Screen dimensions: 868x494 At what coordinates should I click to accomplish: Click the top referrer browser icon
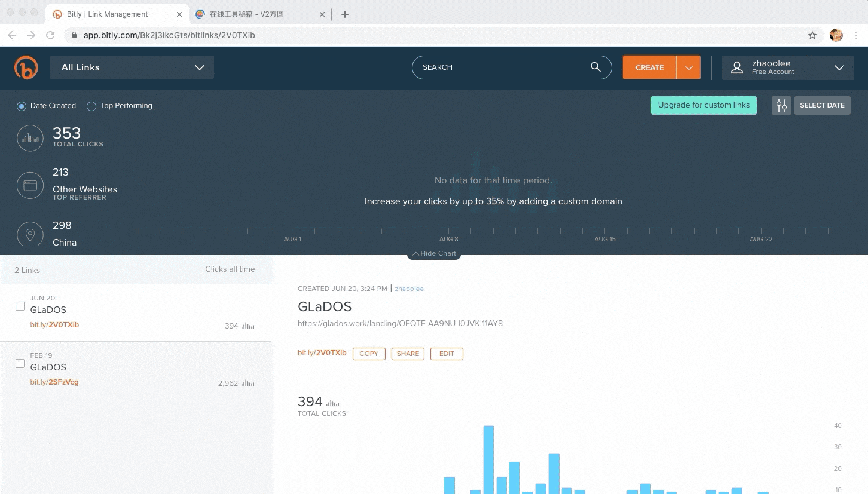pos(30,185)
